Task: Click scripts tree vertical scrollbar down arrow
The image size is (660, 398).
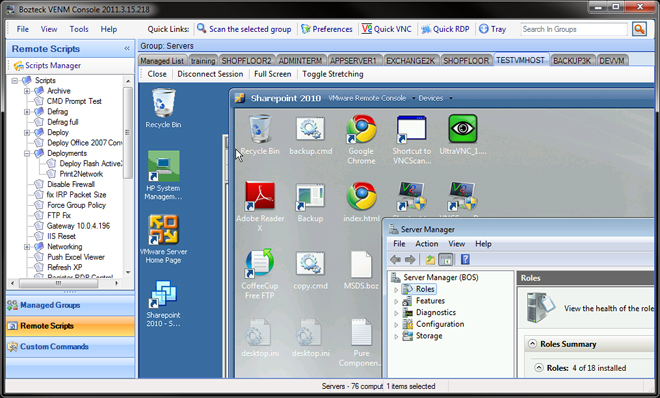Action: click(x=128, y=273)
